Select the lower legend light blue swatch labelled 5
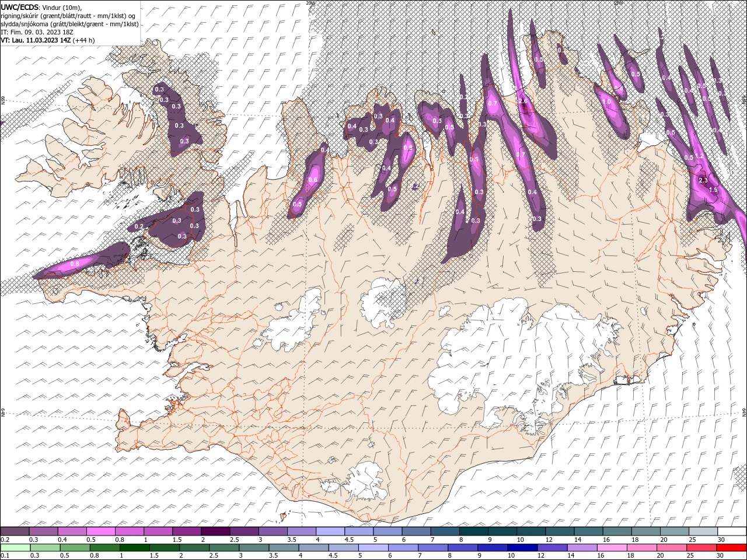The height and width of the screenshot is (560, 747). (x=373, y=548)
